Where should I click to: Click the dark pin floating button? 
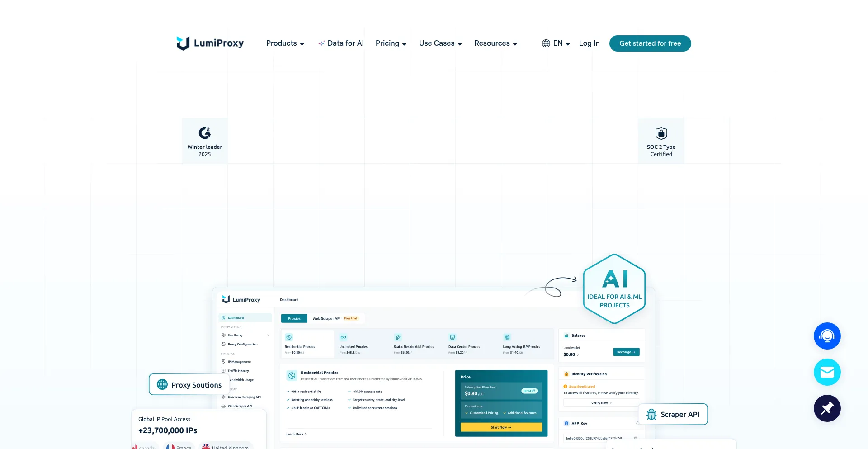(x=827, y=408)
